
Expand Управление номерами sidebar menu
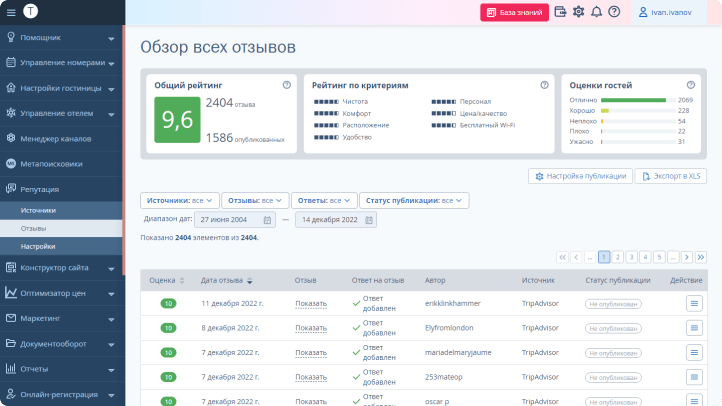point(61,63)
